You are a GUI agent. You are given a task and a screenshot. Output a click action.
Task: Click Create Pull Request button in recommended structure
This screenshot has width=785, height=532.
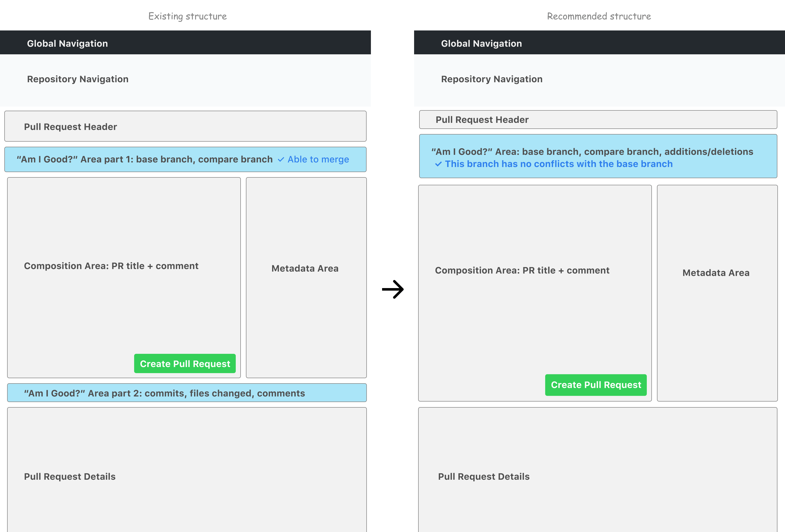coord(596,385)
